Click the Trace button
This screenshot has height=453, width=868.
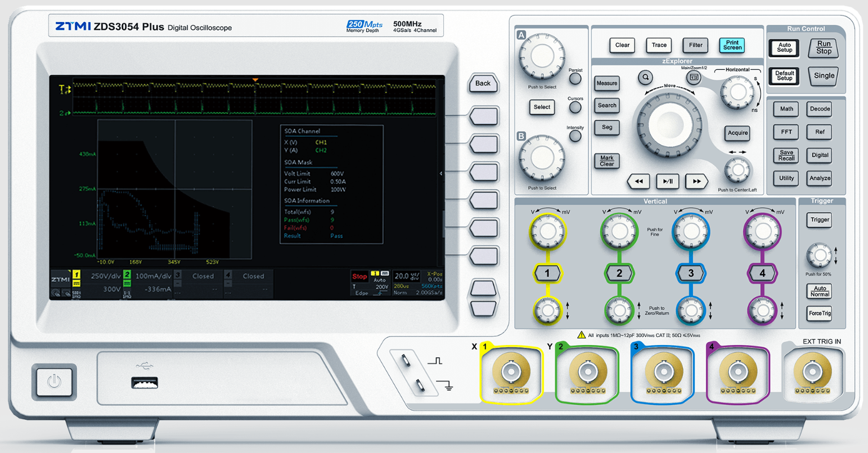pyautogui.click(x=659, y=45)
